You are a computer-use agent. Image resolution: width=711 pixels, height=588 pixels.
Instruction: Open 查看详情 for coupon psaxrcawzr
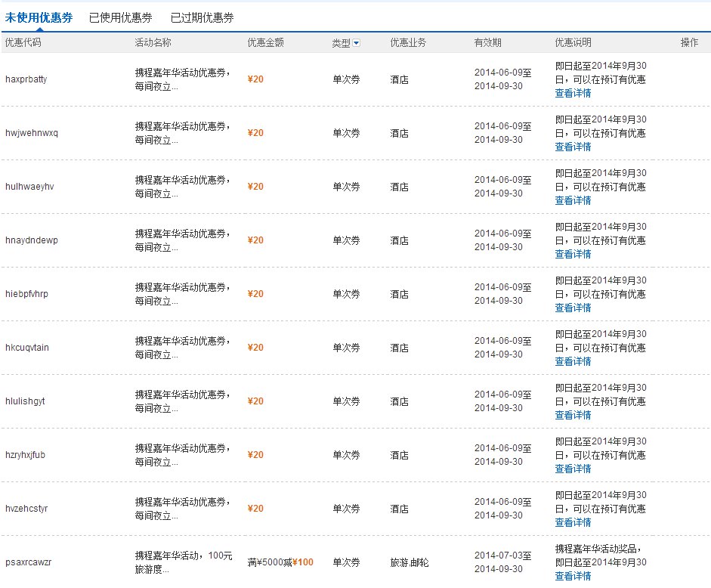[x=573, y=576]
